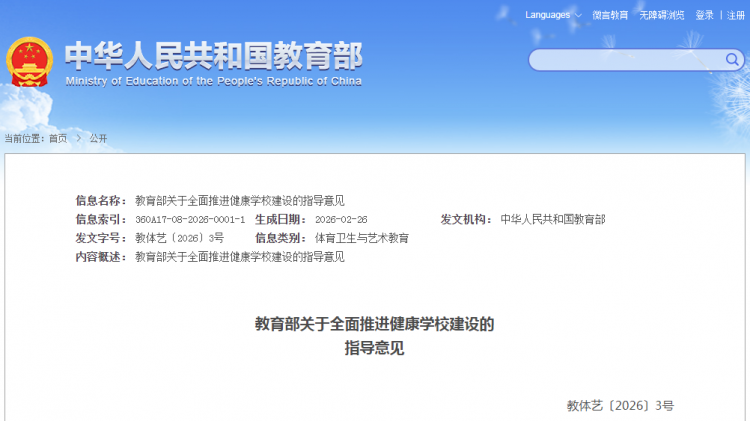This screenshot has height=421, width=750.
Task: Go to 首页 in the breadcrumb
Action: [x=58, y=138]
